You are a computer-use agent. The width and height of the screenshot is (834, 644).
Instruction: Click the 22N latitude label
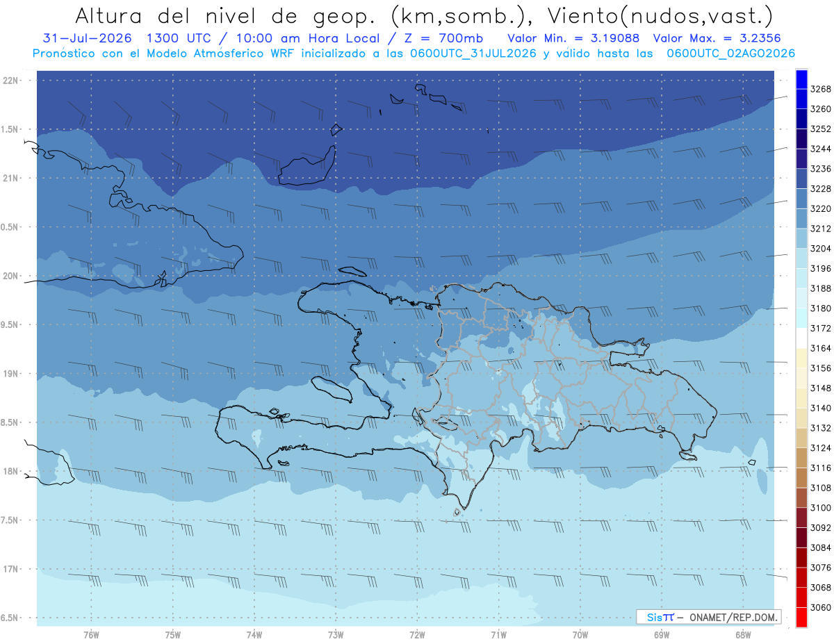tap(12, 81)
